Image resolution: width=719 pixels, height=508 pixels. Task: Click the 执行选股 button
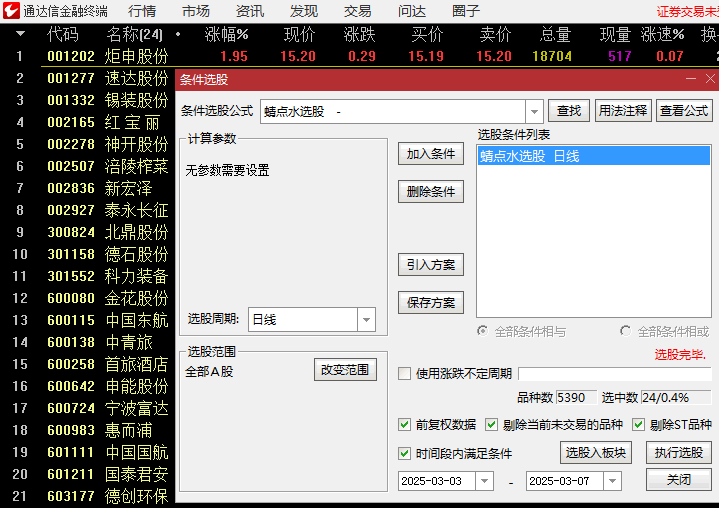tap(679, 453)
